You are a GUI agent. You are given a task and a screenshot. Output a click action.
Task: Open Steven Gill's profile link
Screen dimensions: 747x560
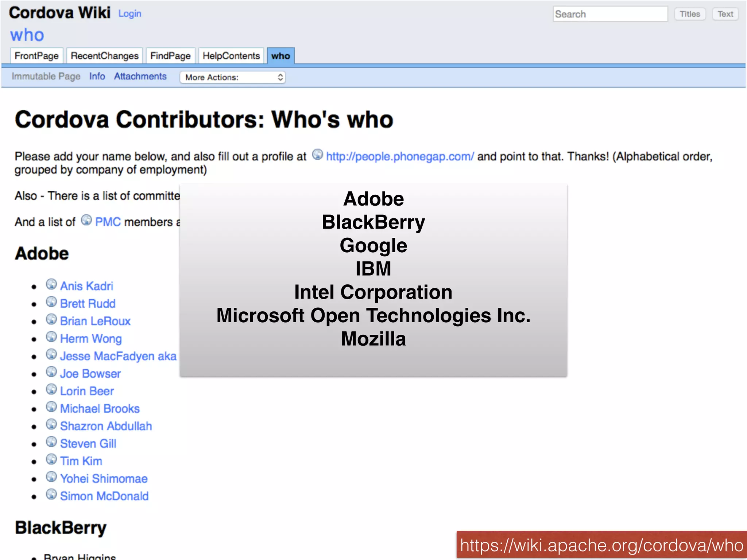(x=88, y=444)
